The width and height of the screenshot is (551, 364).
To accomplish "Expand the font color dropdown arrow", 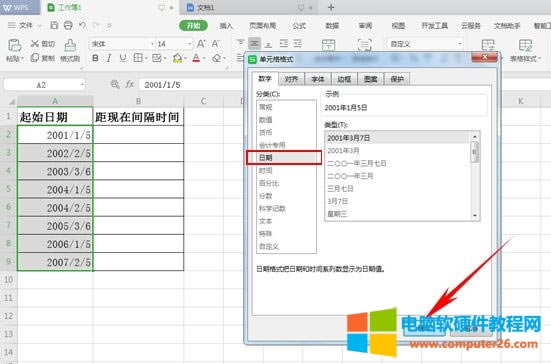I will coord(204,58).
